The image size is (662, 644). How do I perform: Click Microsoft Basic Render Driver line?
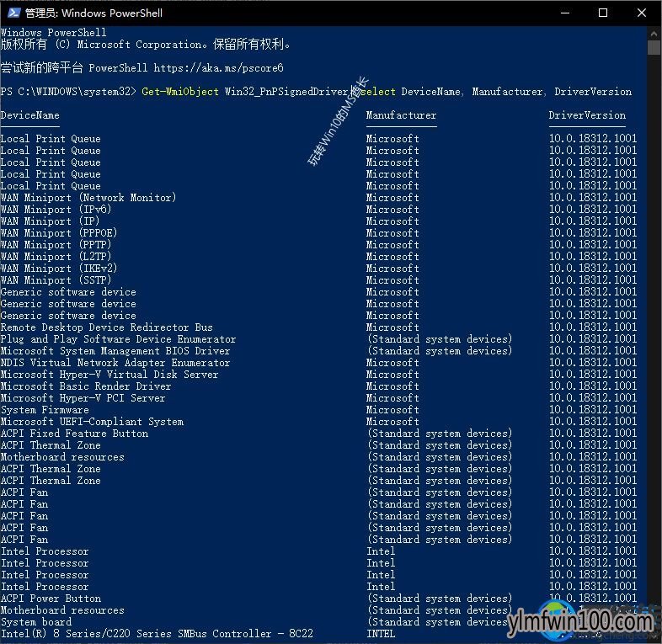[x=86, y=386]
